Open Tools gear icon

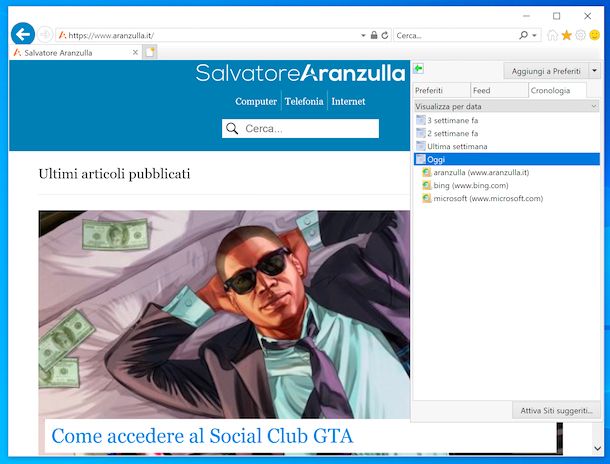click(580, 35)
